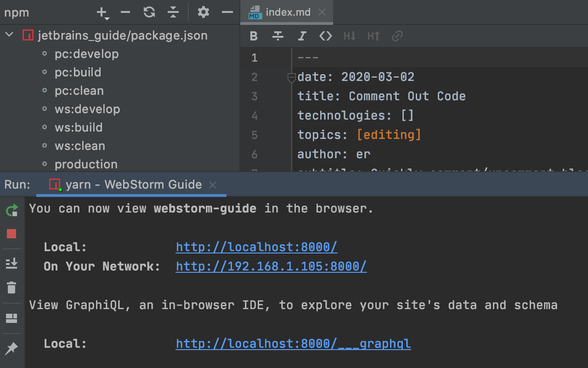Clear console output with trash icon

[x=11, y=287]
